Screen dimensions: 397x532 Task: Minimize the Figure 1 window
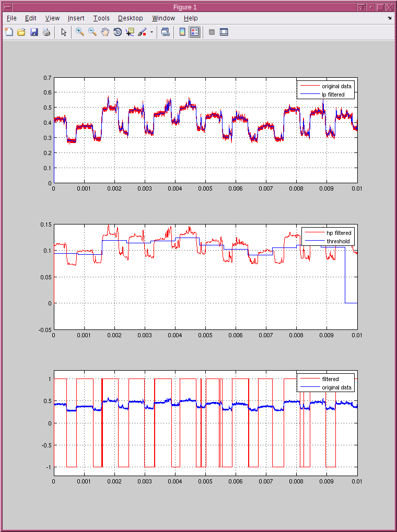pyautogui.click(x=371, y=7)
